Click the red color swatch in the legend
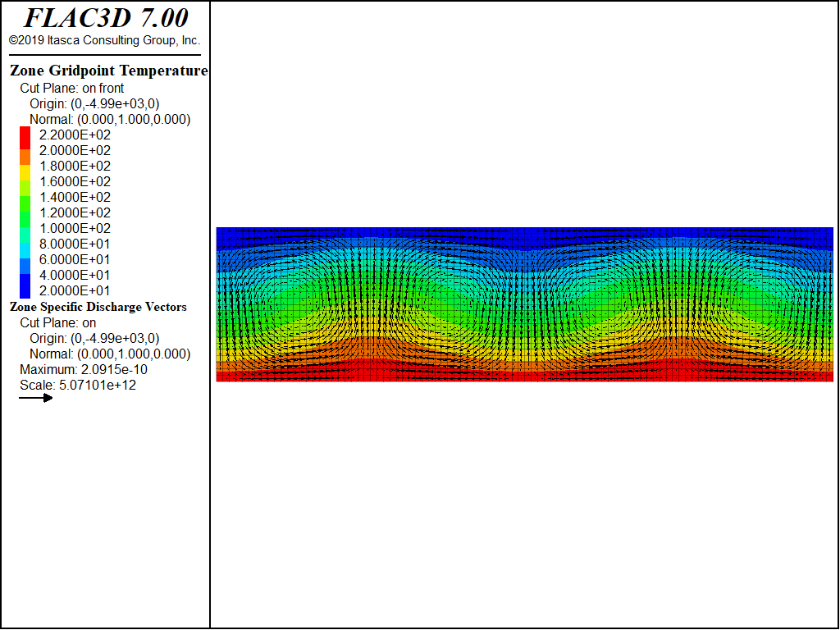The height and width of the screenshot is (630, 840). click(25, 138)
